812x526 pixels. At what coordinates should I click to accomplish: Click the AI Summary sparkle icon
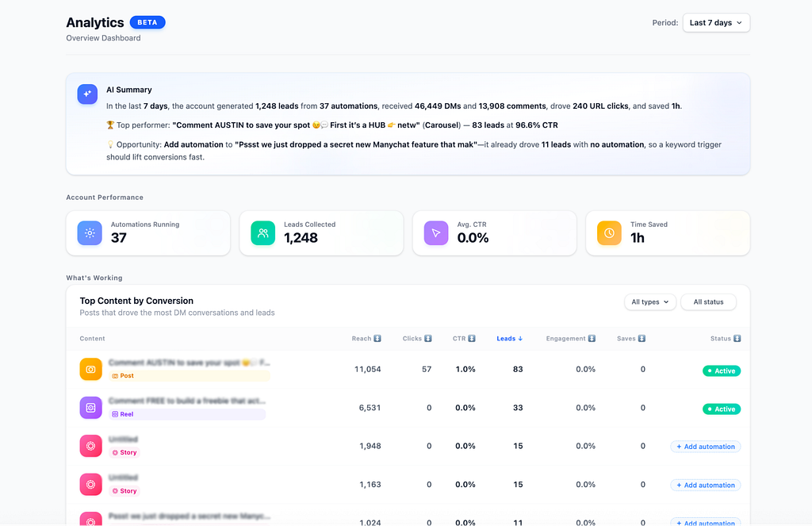tap(87, 94)
